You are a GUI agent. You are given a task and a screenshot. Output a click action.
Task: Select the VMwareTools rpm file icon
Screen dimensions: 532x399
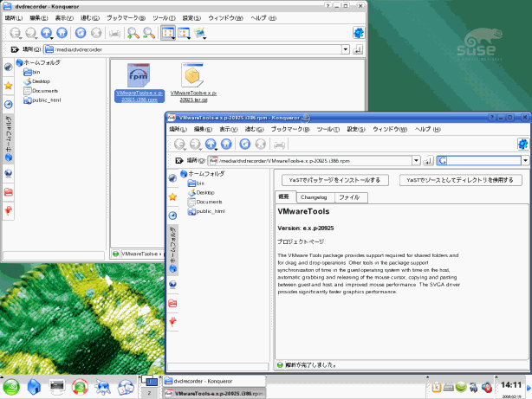[x=139, y=76]
